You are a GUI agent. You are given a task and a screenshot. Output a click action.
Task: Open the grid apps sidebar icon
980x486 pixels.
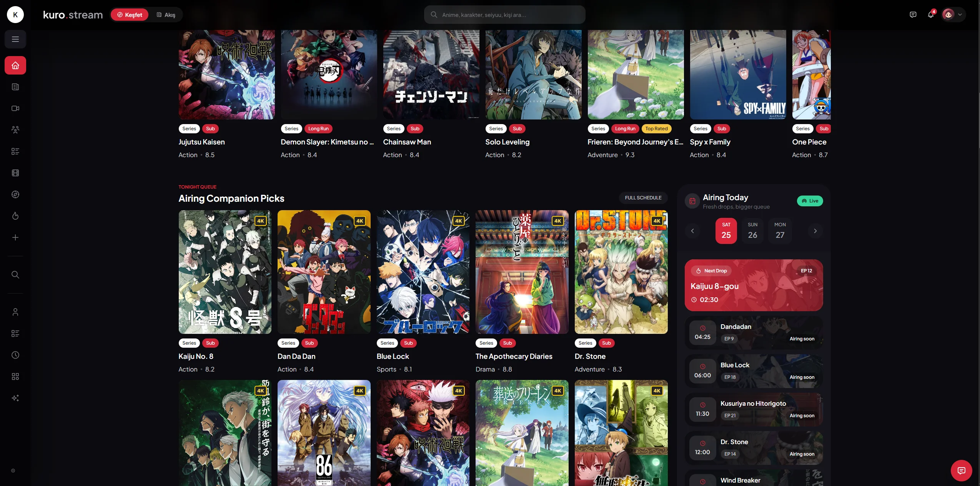(15, 377)
